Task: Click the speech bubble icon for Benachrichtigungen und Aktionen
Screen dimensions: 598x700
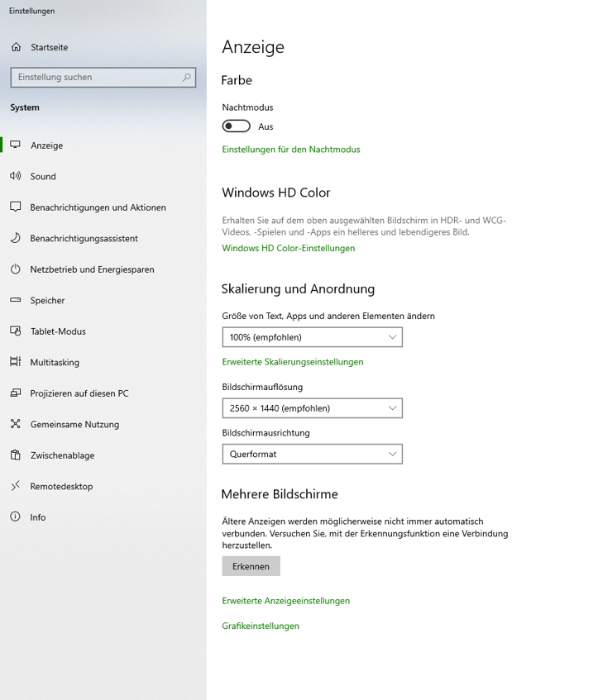Action: 16,207
